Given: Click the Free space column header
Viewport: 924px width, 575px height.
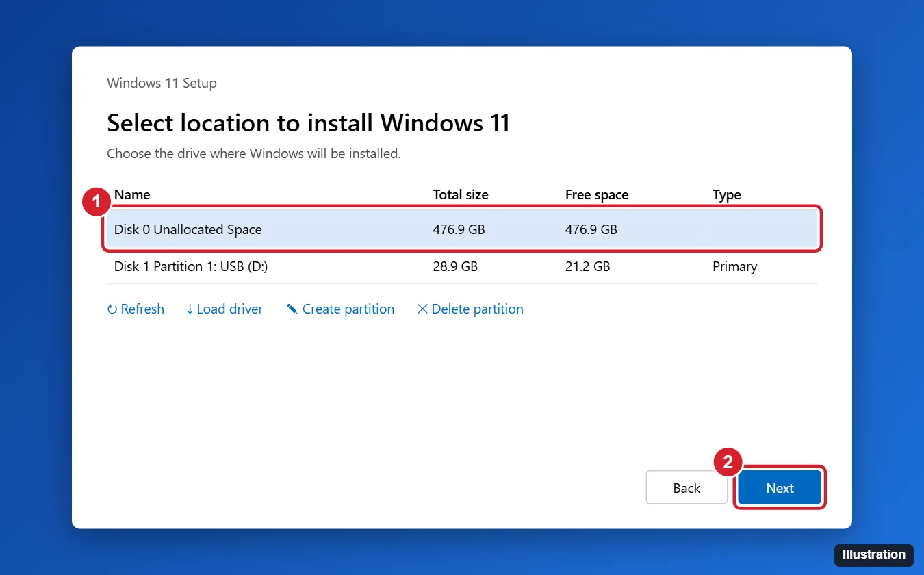Looking at the screenshot, I should point(597,195).
